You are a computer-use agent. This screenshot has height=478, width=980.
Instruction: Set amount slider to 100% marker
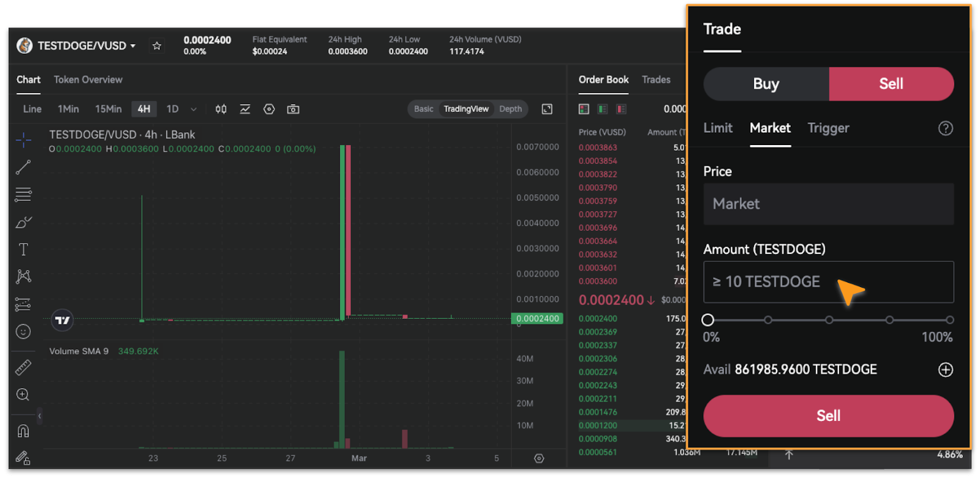point(949,319)
